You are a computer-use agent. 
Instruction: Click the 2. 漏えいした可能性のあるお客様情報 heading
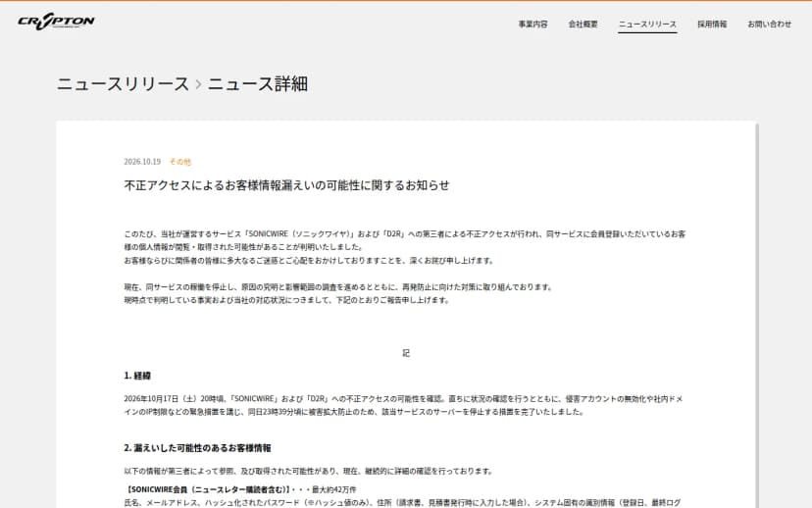(x=197, y=448)
